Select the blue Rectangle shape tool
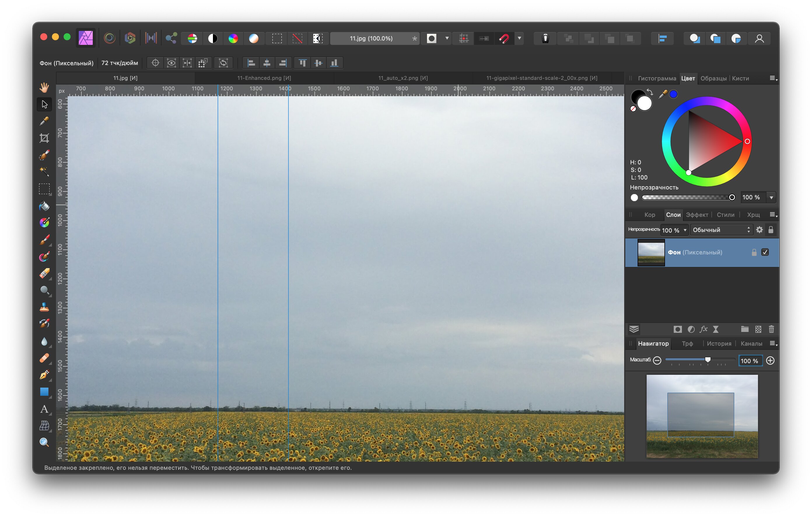The width and height of the screenshot is (812, 517). 44,392
